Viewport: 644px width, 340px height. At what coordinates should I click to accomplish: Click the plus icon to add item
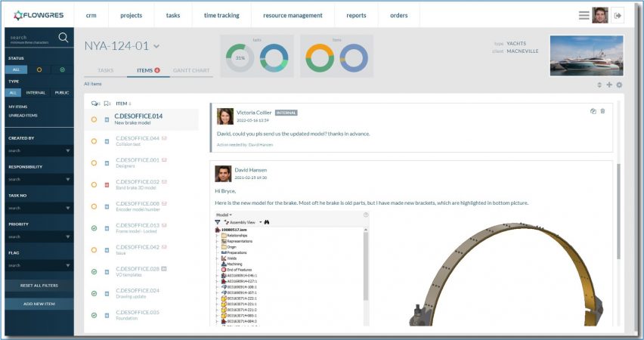[x=609, y=85]
